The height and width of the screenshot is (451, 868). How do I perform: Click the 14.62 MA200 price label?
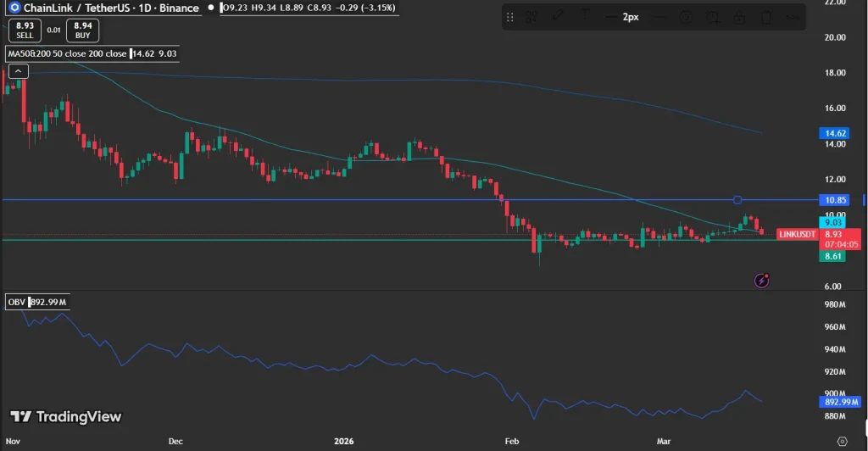click(835, 133)
